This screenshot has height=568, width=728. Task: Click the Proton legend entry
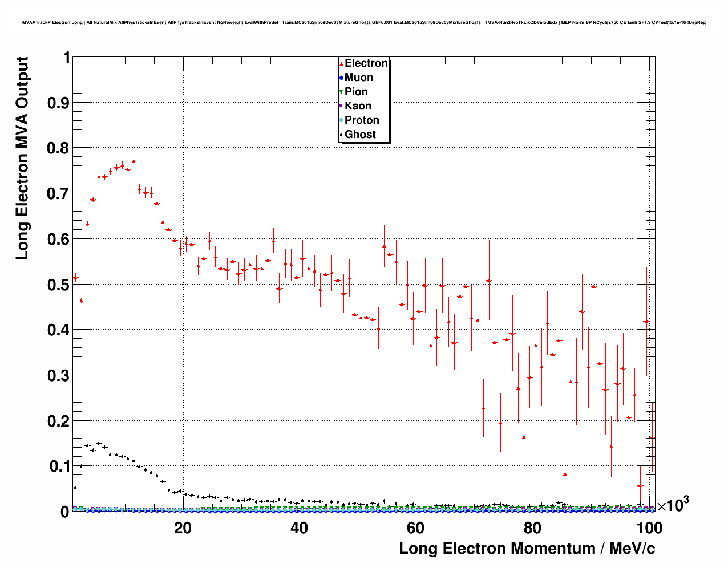pos(359,120)
